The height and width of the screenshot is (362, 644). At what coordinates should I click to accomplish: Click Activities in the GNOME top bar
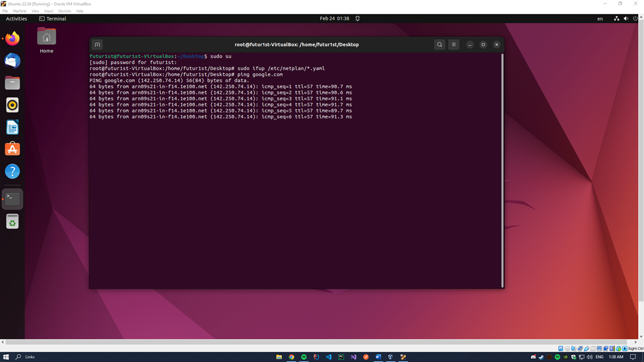[17, 18]
